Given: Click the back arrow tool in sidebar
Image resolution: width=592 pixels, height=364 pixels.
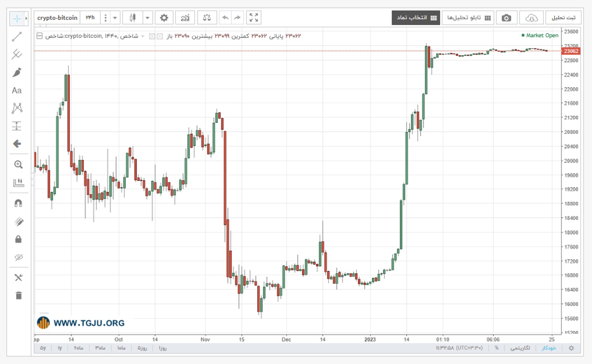Looking at the screenshot, I should point(17,144).
